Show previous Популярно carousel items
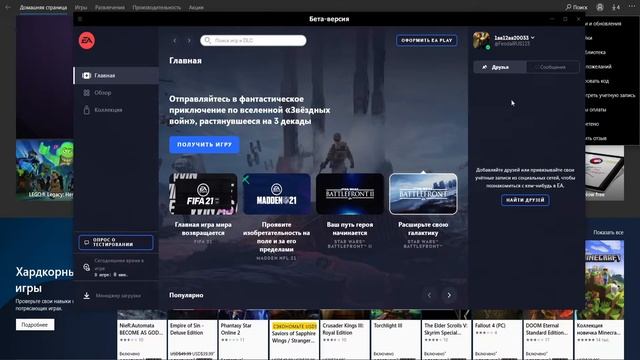This screenshot has width=640, height=360. pos(429,295)
